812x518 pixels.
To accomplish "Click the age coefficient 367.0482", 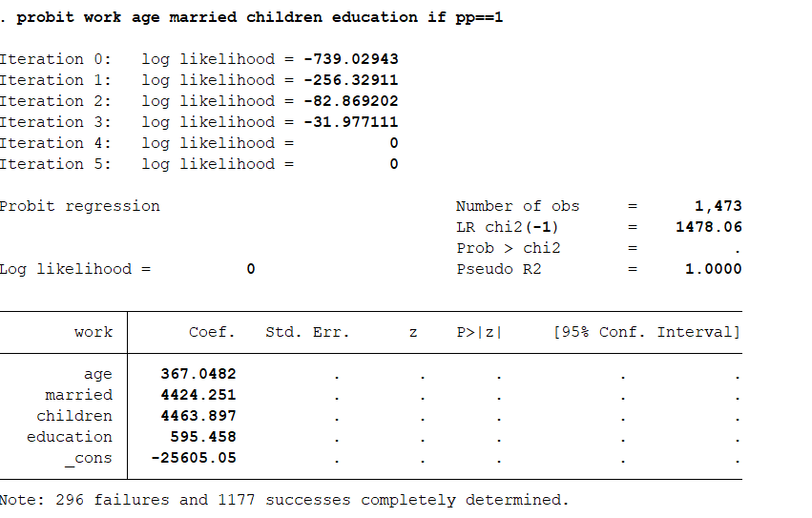I will [198, 374].
